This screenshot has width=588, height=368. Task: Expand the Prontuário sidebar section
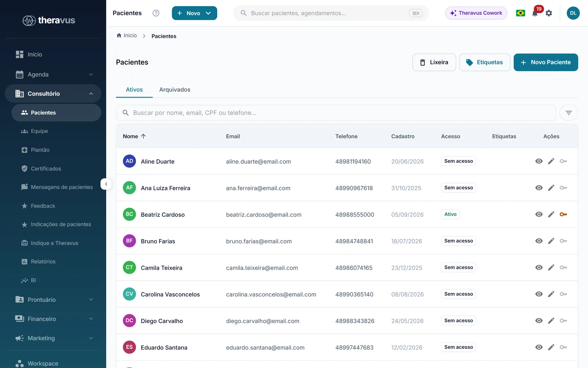tap(53, 300)
